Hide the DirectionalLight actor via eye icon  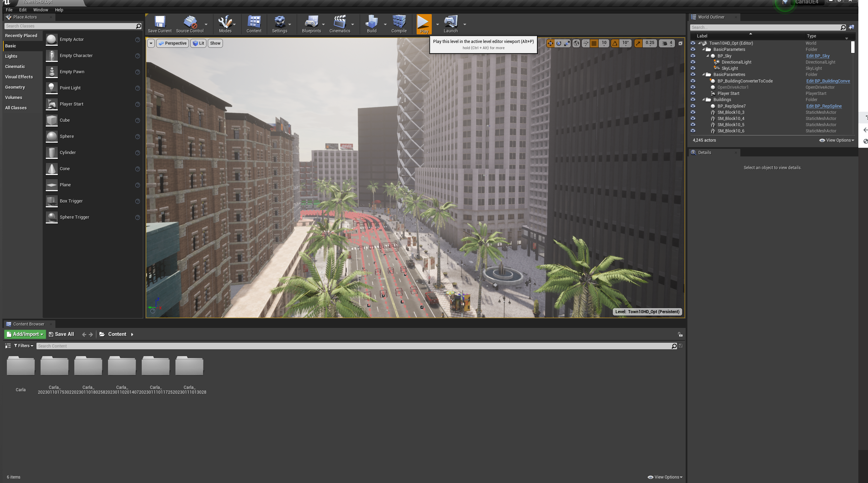pos(693,62)
